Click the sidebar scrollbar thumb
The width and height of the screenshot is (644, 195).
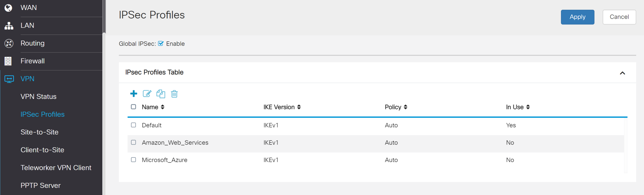[104, 16]
